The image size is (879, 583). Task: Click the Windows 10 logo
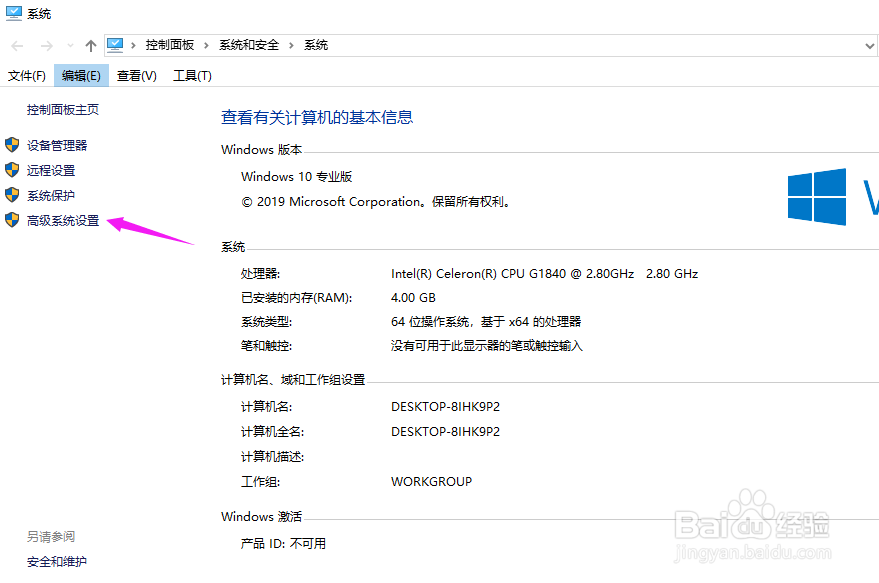(x=817, y=197)
